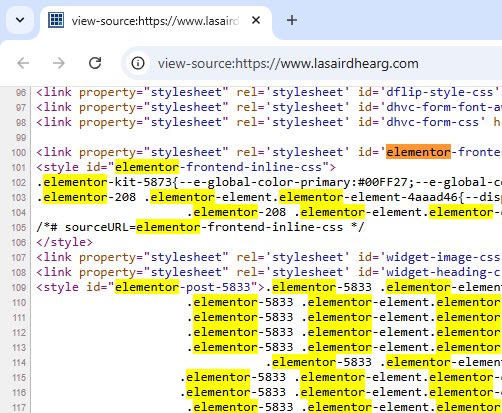Image resolution: width=502 pixels, height=413 pixels.
Task: Click line number 98
Action: click(21, 122)
